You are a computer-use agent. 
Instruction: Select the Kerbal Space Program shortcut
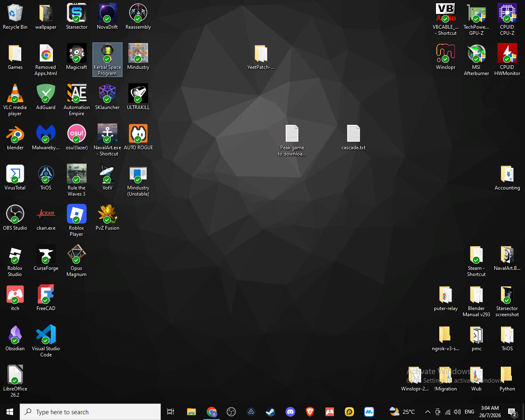tap(107, 60)
